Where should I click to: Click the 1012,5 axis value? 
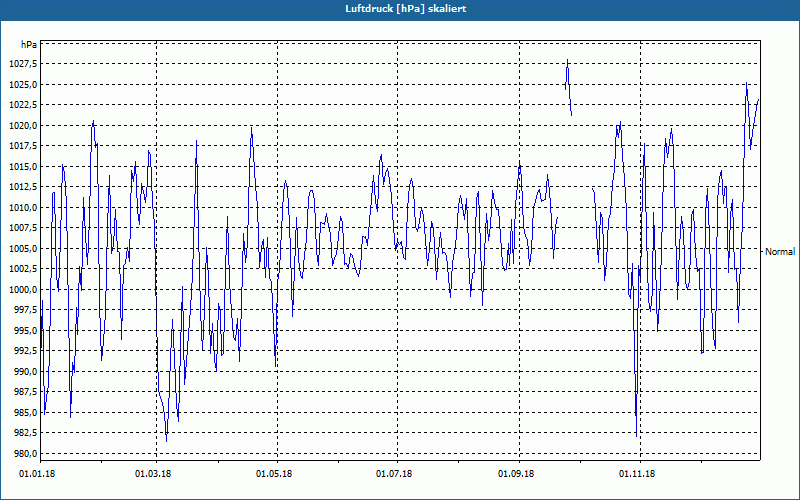point(22,187)
